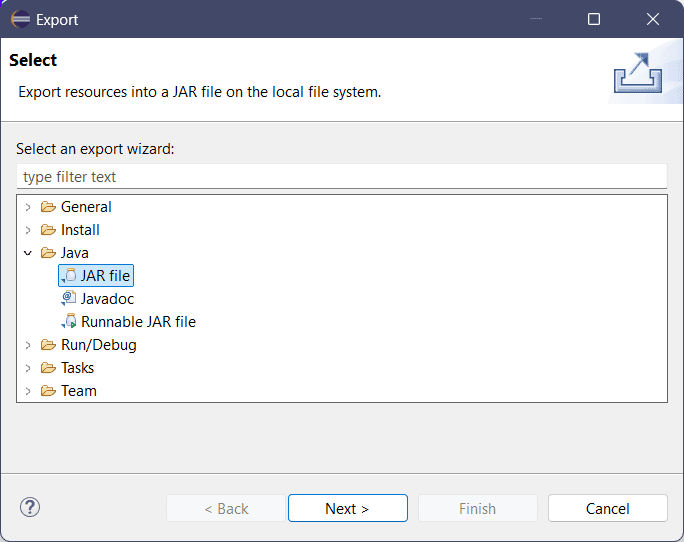The image size is (684, 542).
Task: Click the Cancel button
Action: (x=608, y=508)
